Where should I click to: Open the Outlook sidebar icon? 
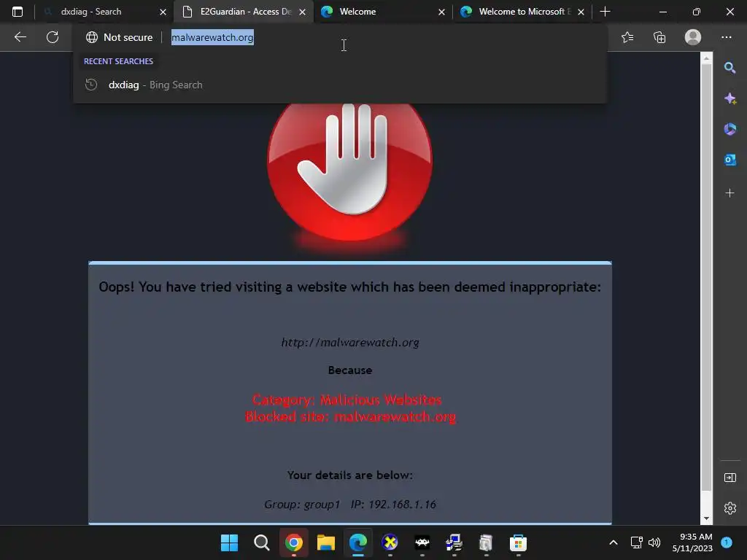[x=729, y=160]
